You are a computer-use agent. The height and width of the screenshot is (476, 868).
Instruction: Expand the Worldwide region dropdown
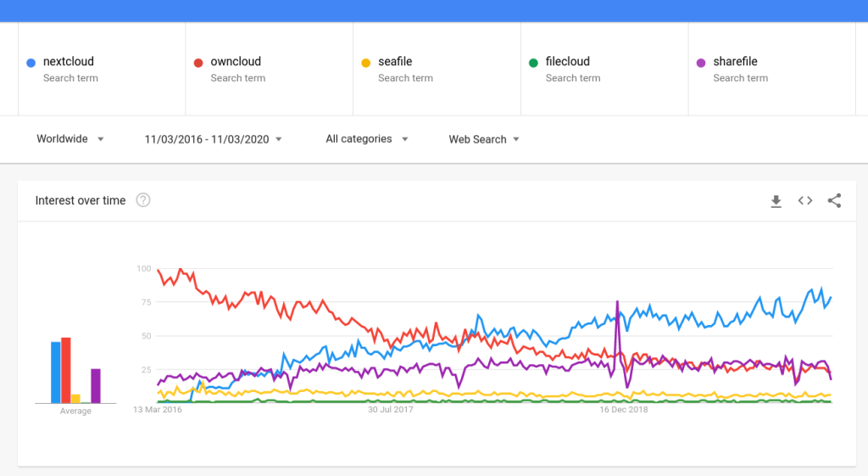(x=70, y=139)
